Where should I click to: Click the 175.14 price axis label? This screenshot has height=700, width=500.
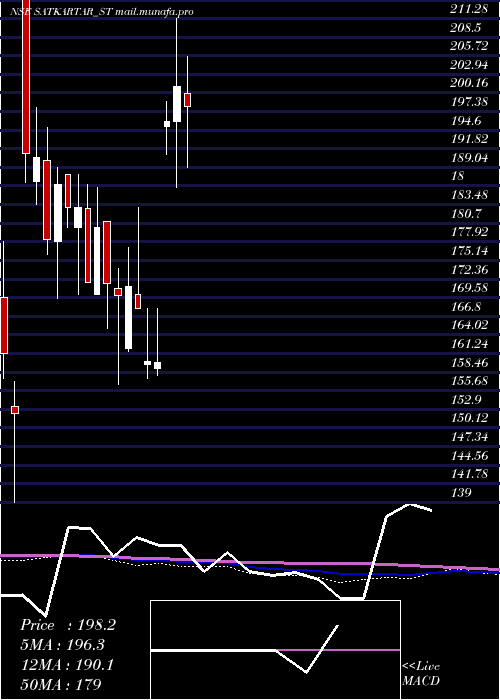469,250
